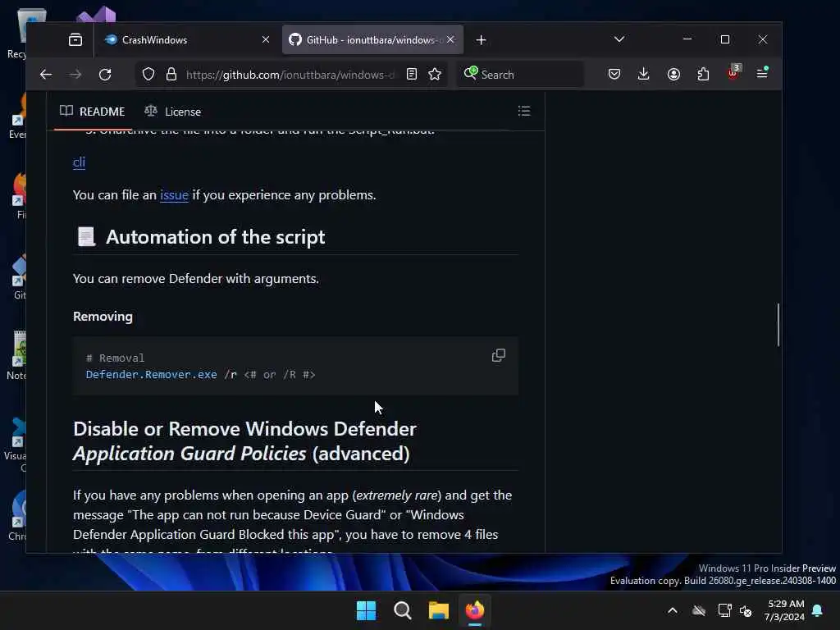Screen dimensions: 840x630
Task: Click Defender.Remover.exe command text
Action: click(x=151, y=374)
